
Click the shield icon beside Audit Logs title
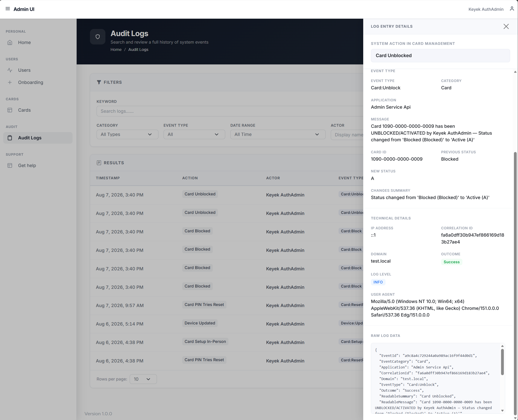[98, 37]
